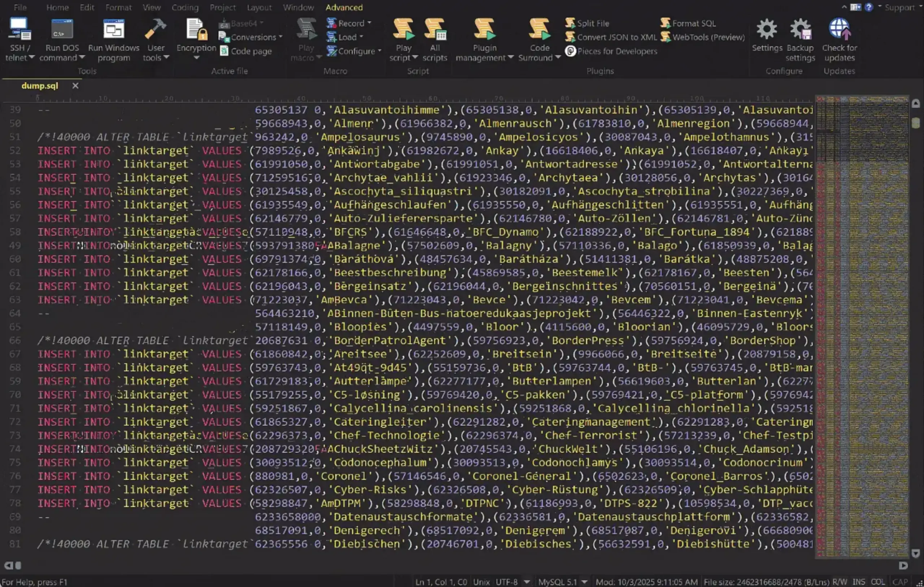924x587 pixels.
Task: Expand the SSH / telnet dropdown arrow
Action: coord(32,57)
